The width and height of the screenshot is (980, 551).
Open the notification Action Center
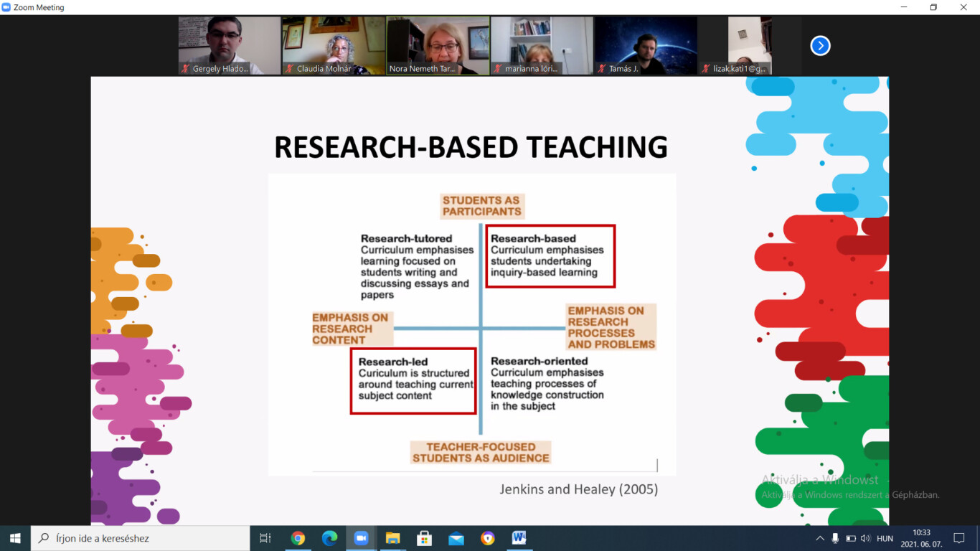(958, 538)
